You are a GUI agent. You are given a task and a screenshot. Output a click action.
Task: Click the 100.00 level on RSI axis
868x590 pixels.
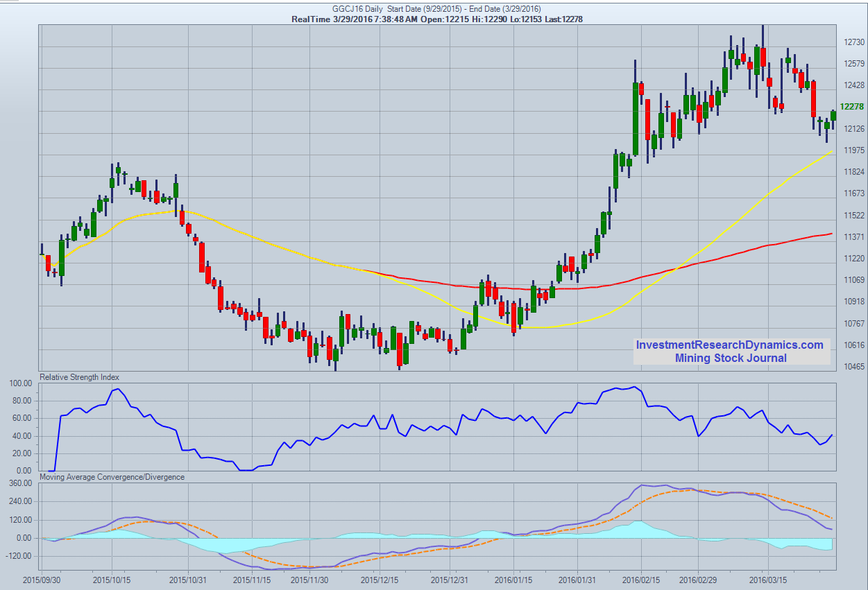[21, 383]
